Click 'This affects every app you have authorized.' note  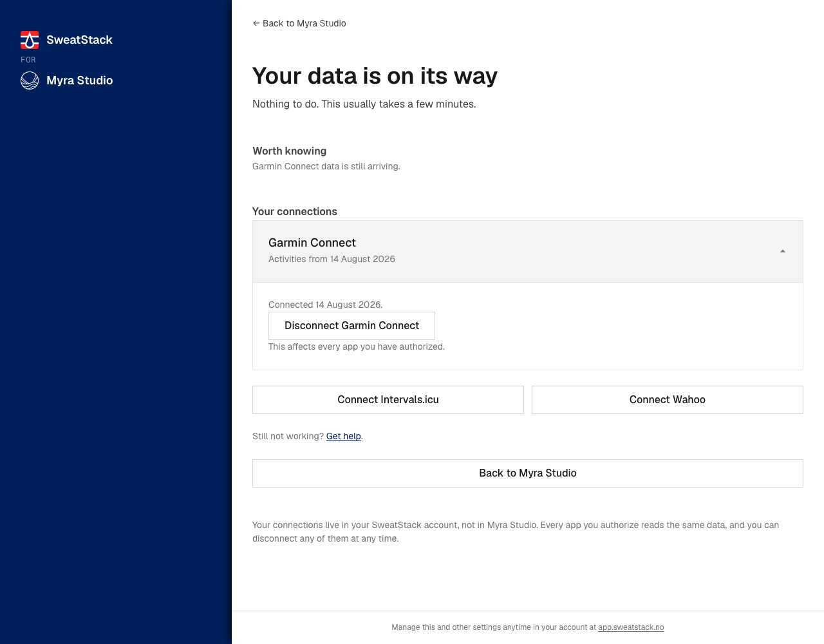click(x=357, y=346)
